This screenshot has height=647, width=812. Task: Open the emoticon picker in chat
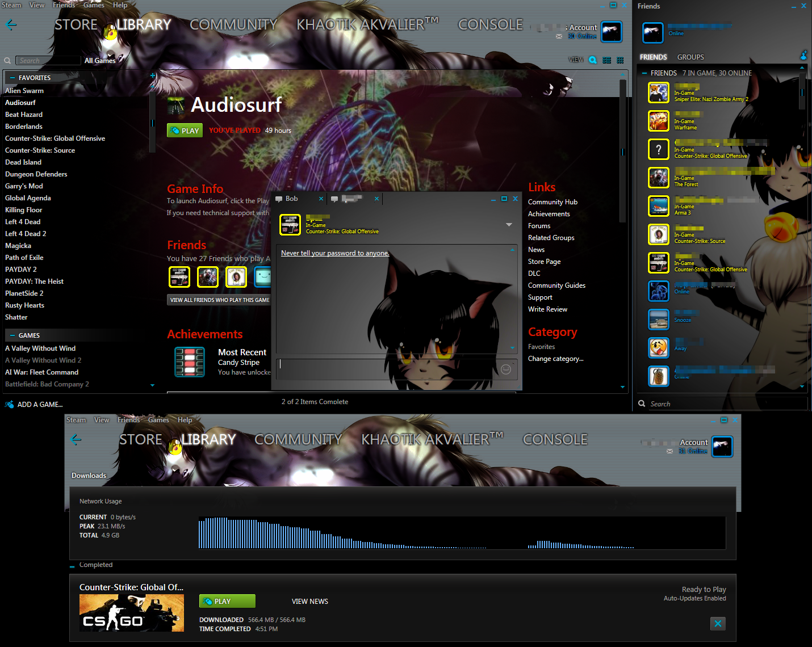[506, 369]
